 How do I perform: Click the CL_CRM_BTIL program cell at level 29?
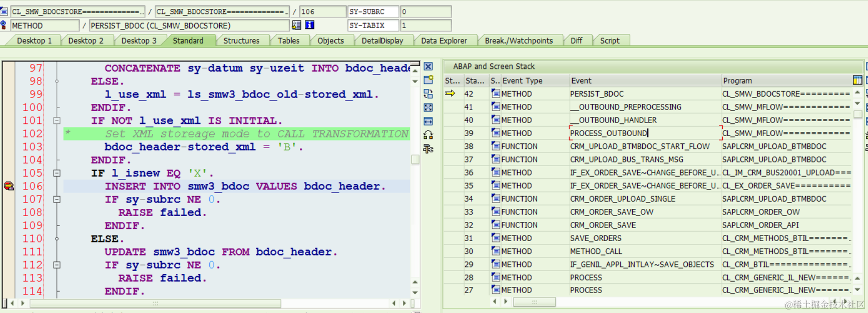point(786,264)
